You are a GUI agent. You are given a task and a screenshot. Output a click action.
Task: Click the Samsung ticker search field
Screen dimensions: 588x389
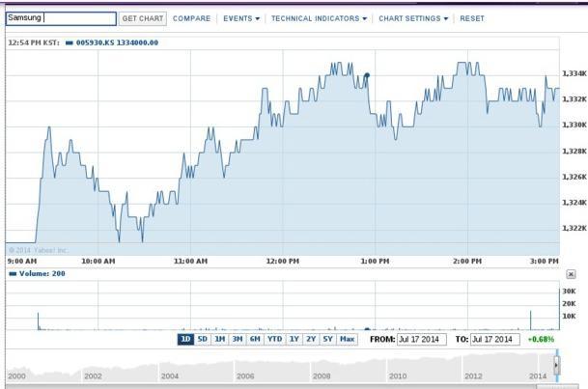pyautogui.click(x=61, y=18)
